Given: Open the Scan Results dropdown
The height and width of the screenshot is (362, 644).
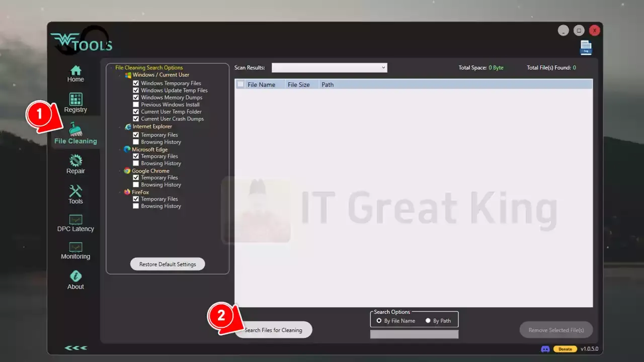Looking at the screenshot, I should 330,67.
